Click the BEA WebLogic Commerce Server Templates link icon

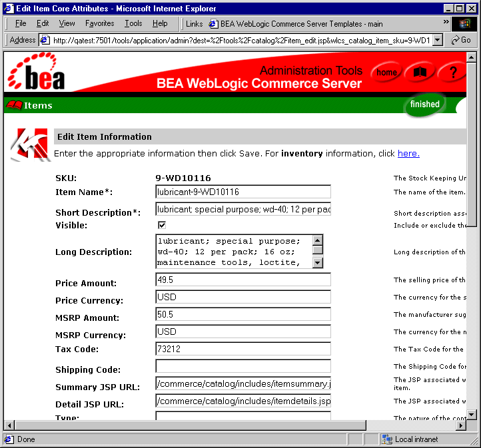213,24
